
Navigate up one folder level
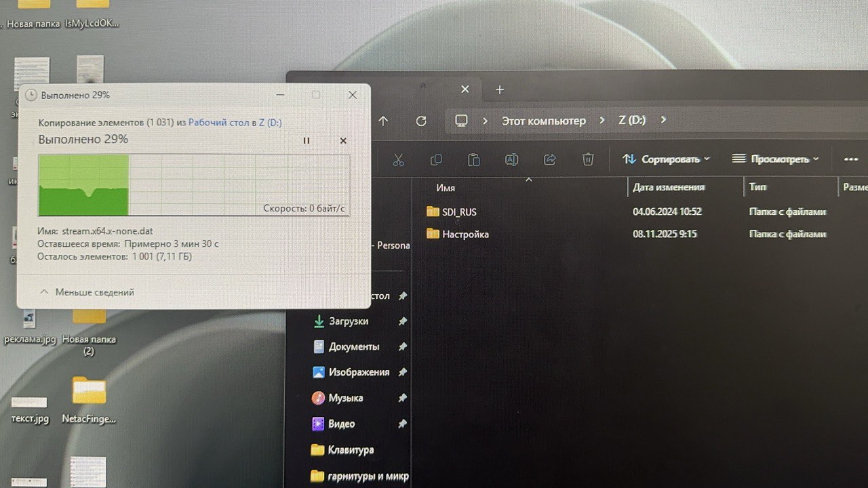coord(383,121)
